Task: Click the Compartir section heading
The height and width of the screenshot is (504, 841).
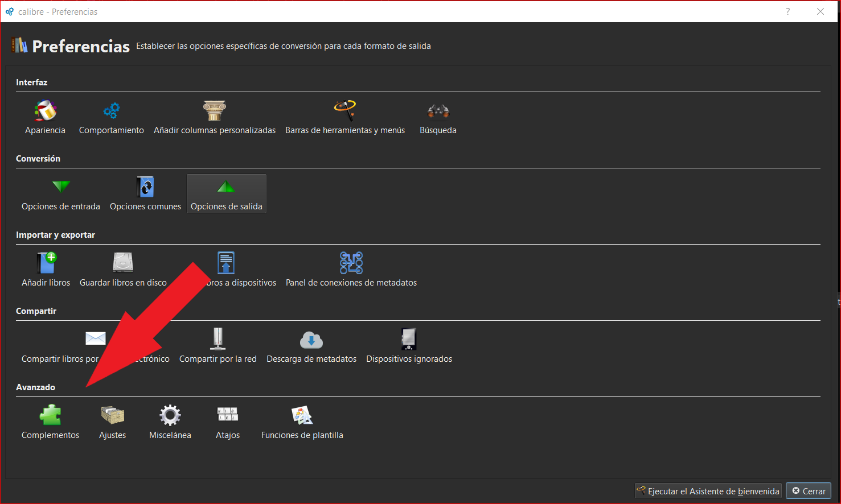Action: (x=36, y=311)
